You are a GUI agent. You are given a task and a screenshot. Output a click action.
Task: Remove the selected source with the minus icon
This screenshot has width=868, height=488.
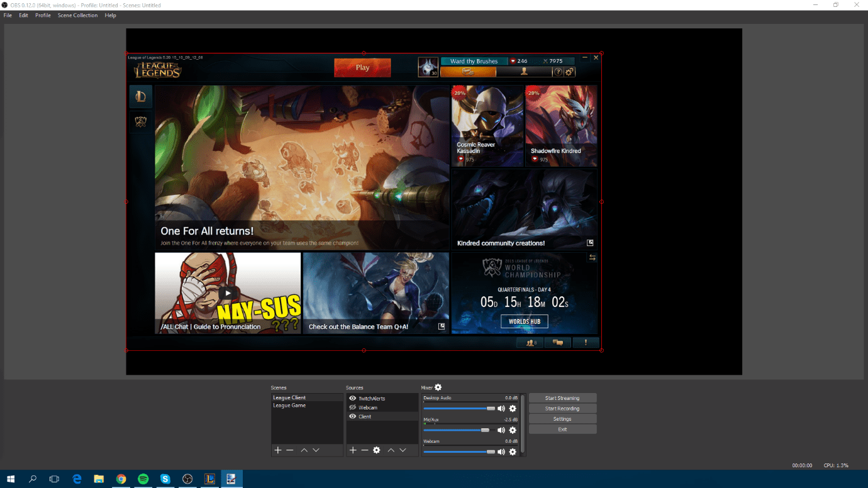(x=364, y=450)
